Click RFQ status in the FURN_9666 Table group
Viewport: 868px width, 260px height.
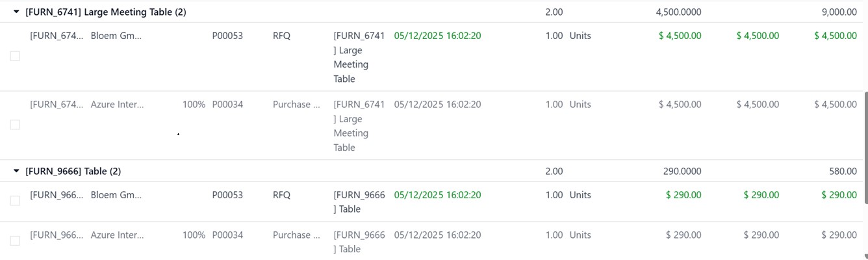(281, 195)
